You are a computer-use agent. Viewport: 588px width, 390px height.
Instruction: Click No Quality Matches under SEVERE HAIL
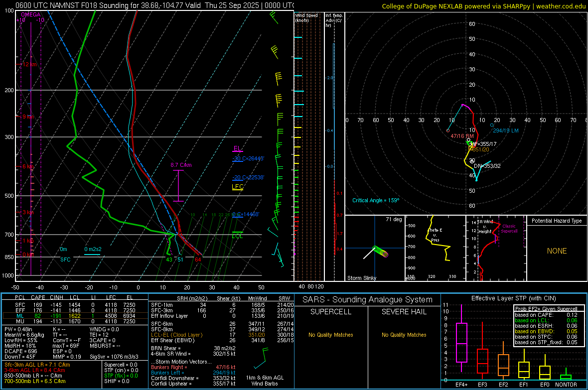pyautogui.click(x=404, y=335)
